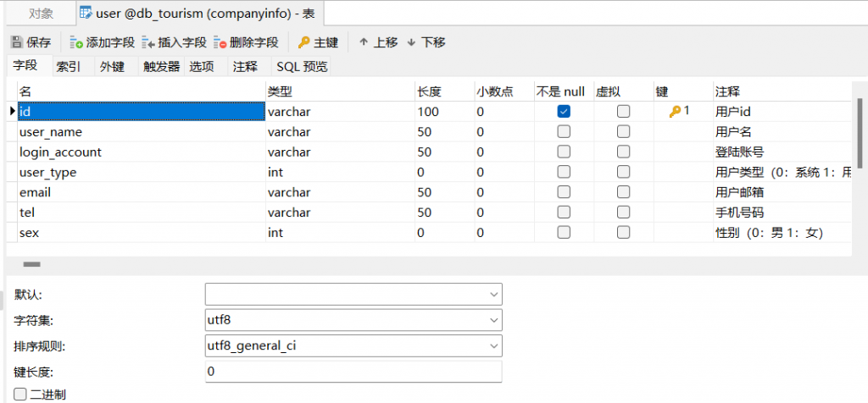The height and width of the screenshot is (403, 868).
Task: Enable Not Null for user_name field
Action: coord(564,132)
